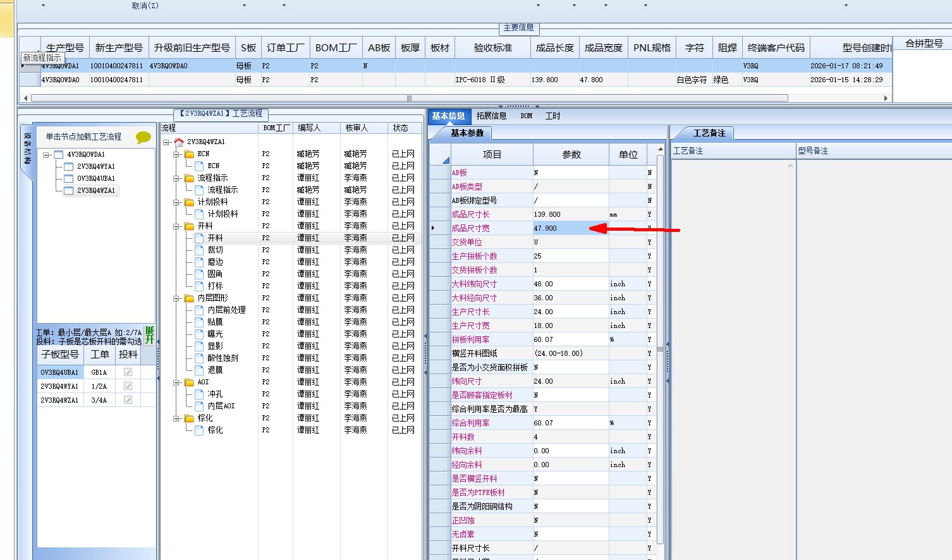This screenshot has width=952, height=560.
Task: Collapse the 内层图形 folder expander
Action: click(x=177, y=298)
